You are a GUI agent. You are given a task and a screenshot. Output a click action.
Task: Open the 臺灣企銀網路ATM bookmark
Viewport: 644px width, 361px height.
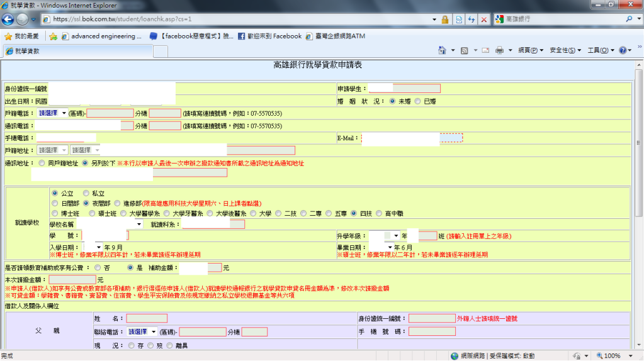tap(336, 36)
